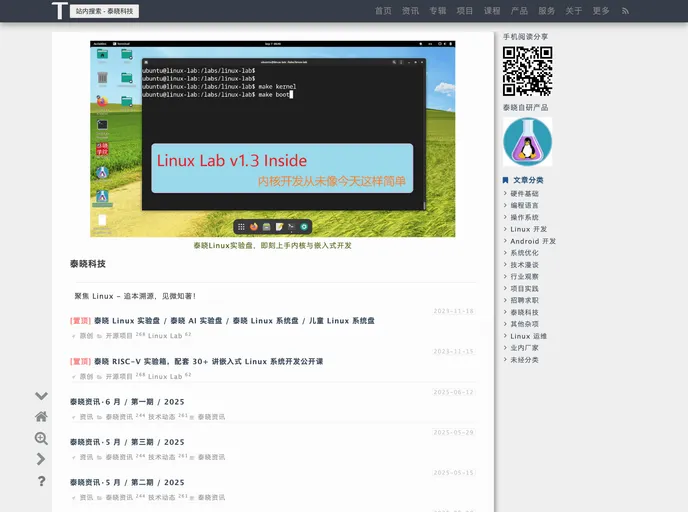Open the Linux 运维 category
The image size is (688, 512).
[x=528, y=336]
